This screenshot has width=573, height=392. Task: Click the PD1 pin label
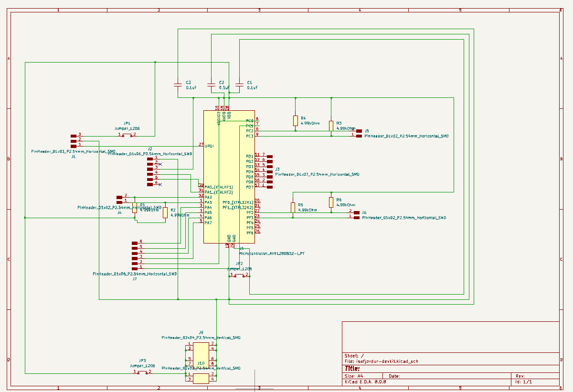pos(250,156)
